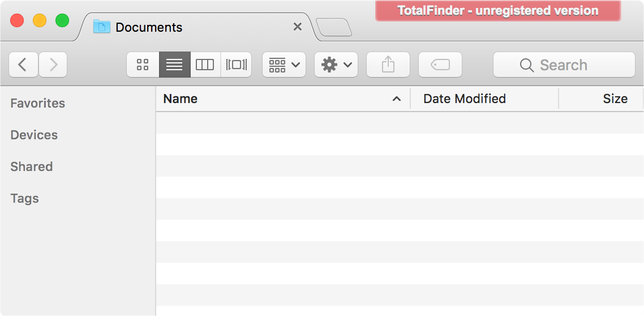Click the Favorites sidebar heading
644x316 pixels.
[38, 103]
